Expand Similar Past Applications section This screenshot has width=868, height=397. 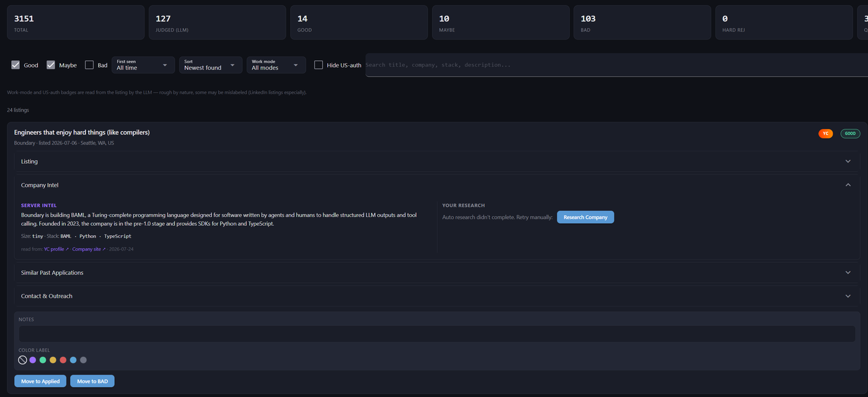(436, 272)
